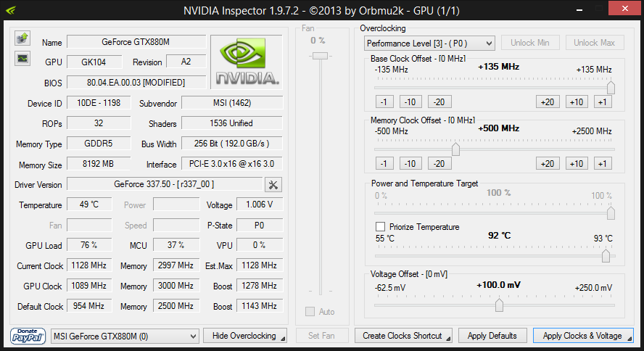Image resolution: width=644 pixels, height=351 pixels.
Task: Click Memory Clock Offset -10 button
Action: [x=410, y=163]
